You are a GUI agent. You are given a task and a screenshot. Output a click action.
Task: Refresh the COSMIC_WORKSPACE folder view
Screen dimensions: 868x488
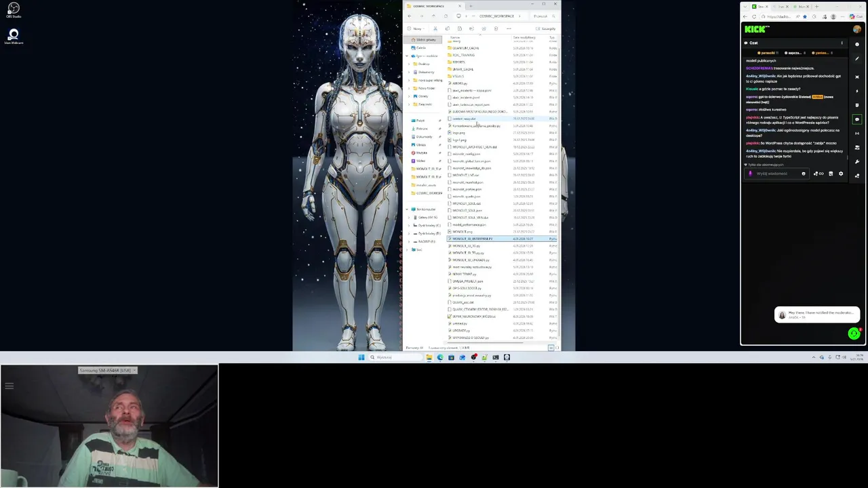click(x=446, y=16)
